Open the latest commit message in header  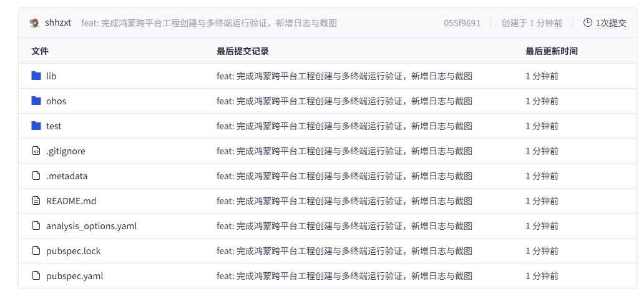tap(209, 23)
